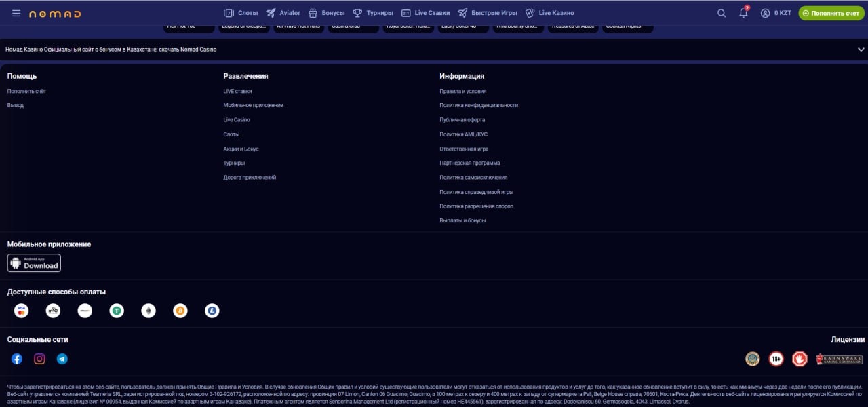Screen dimensions: 868x407
Task: Open the Акции и Бонус link
Action: pyautogui.click(x=241, y=149)
